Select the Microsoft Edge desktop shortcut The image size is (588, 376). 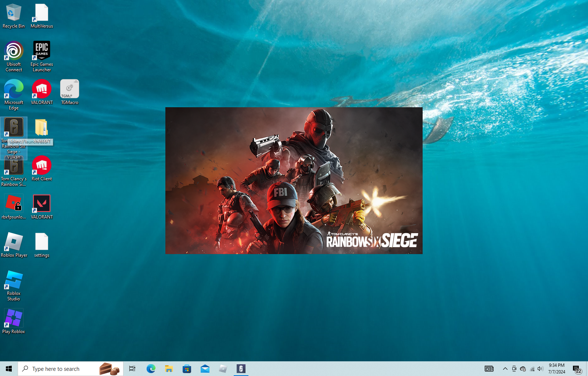click(14, 95)
